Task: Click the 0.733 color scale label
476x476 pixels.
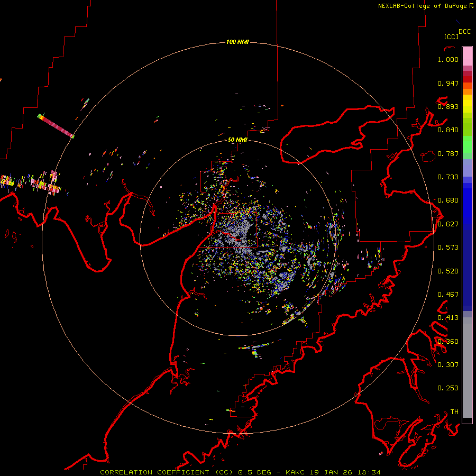Action: pos(448,177)
